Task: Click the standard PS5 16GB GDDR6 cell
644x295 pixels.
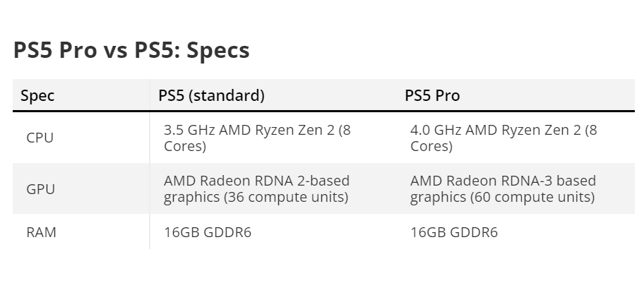Action: pos(208,232)
